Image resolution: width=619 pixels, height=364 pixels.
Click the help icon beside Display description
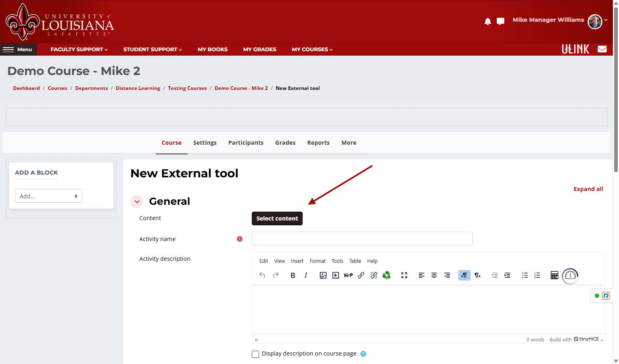click(x=363, y=354)
